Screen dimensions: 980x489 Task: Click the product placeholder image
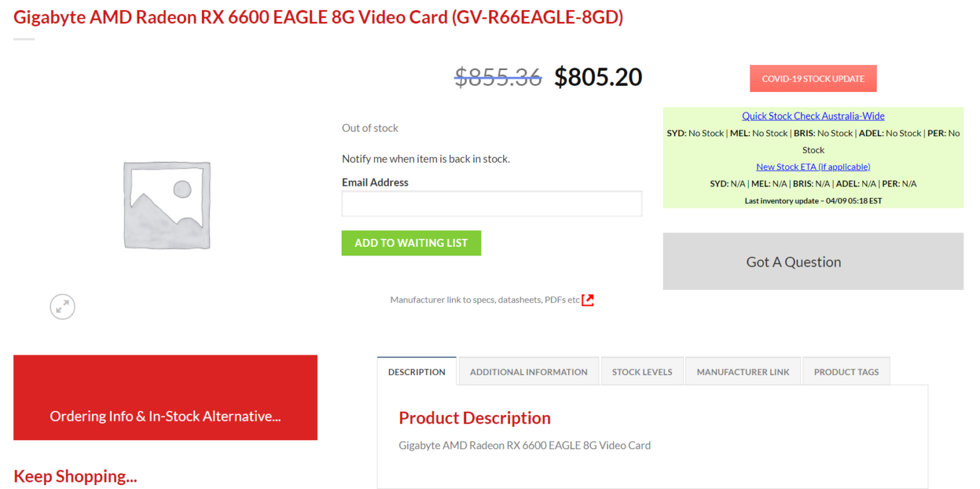click(x=167, y=205)
